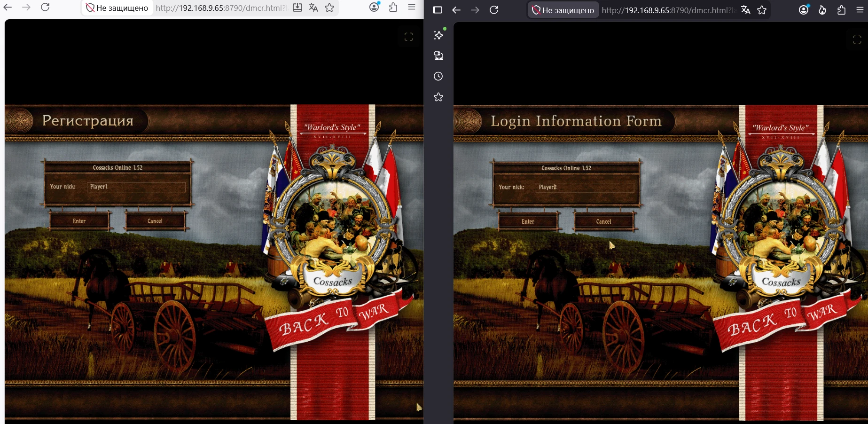Click the 'Your nick:' label beside Player2
868x424 pixels.
511,187
